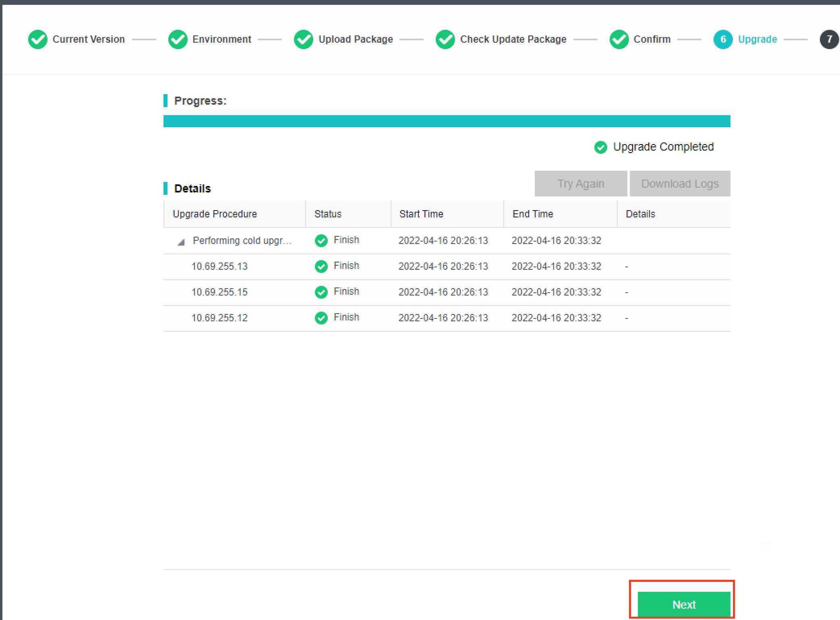840x620 pixels.
Task: Click the Check Update Package checkmark icon
Action: coord(445,39)
